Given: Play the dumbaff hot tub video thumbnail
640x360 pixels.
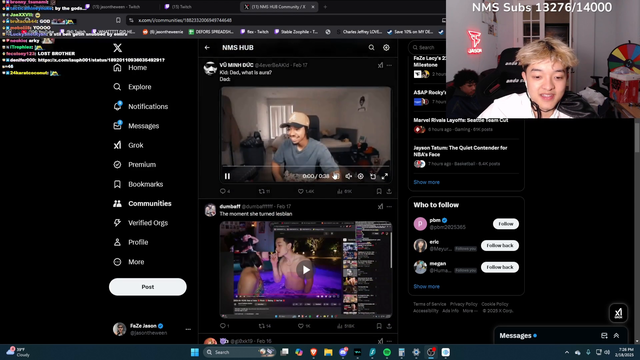Looking at the screenshot, I should pos(306,269).
